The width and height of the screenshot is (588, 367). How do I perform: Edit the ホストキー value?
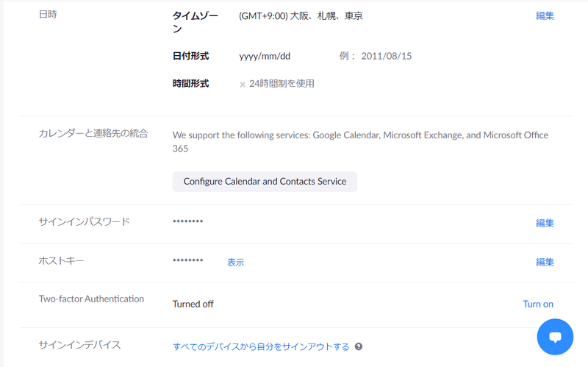(545, 262)
